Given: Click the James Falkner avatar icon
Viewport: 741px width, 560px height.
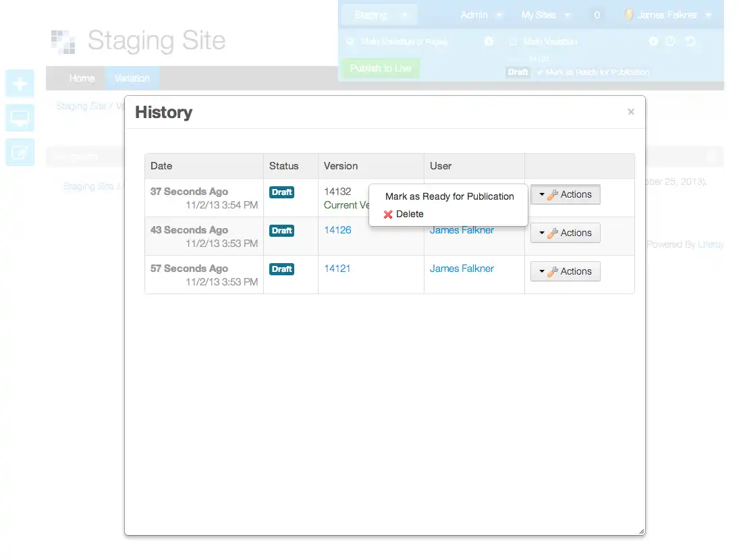Looking at the screenshot, I should pyautogui.click(x=628, y=14).
